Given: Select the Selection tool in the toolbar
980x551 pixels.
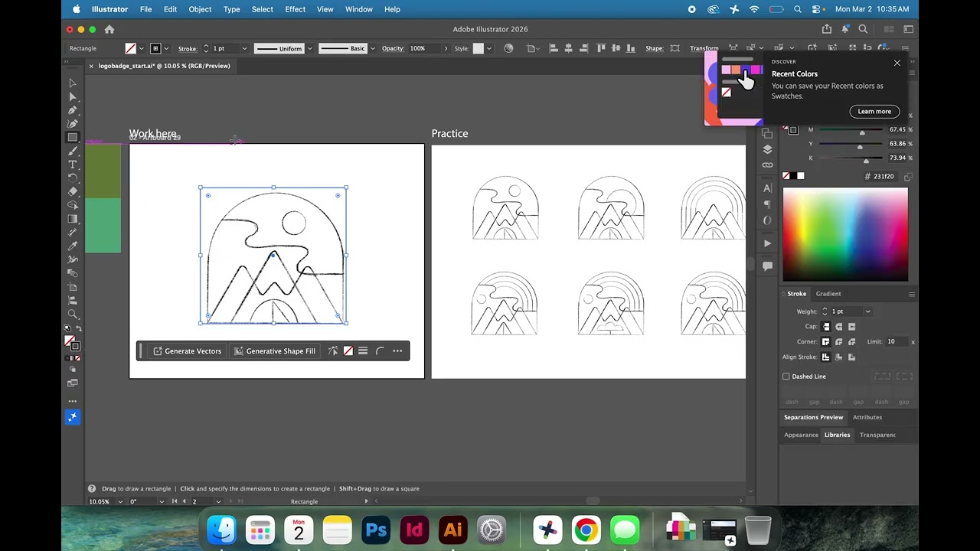Looking at the screenshot, I should (73, 83).
